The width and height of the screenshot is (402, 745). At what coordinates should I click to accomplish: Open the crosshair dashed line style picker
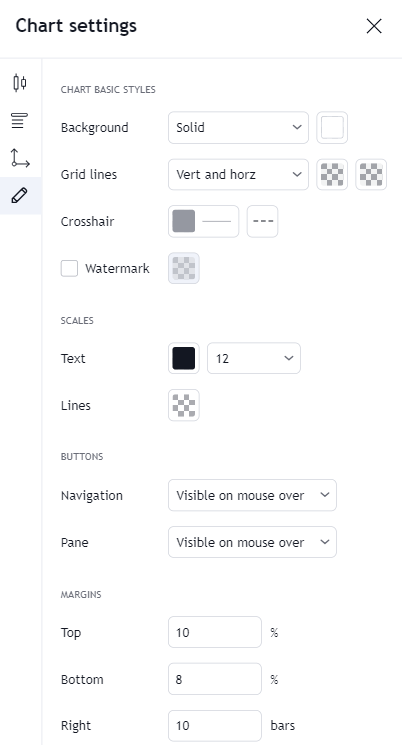point(262,221)
